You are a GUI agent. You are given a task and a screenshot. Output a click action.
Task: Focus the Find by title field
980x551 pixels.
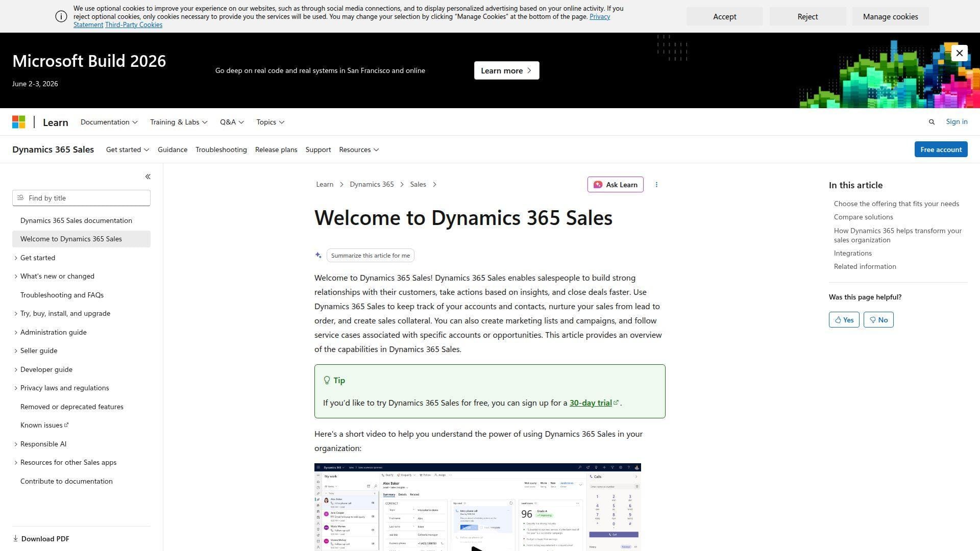(81, 198)
